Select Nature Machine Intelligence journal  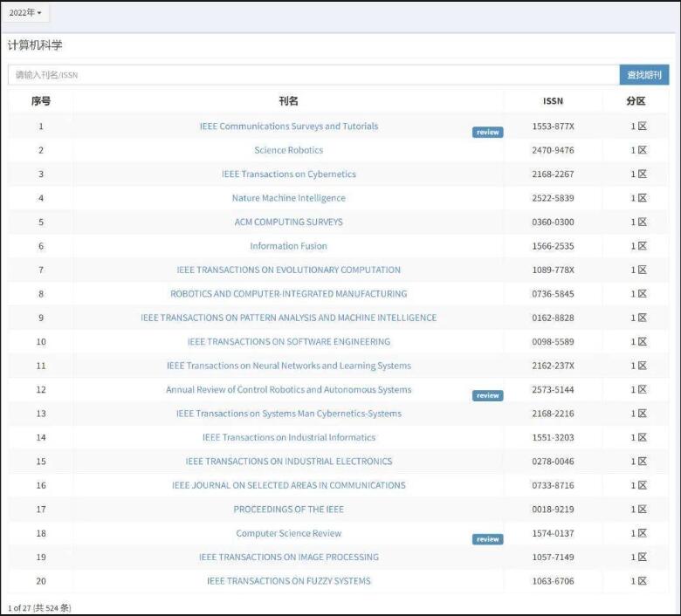[x=288, y=198]
